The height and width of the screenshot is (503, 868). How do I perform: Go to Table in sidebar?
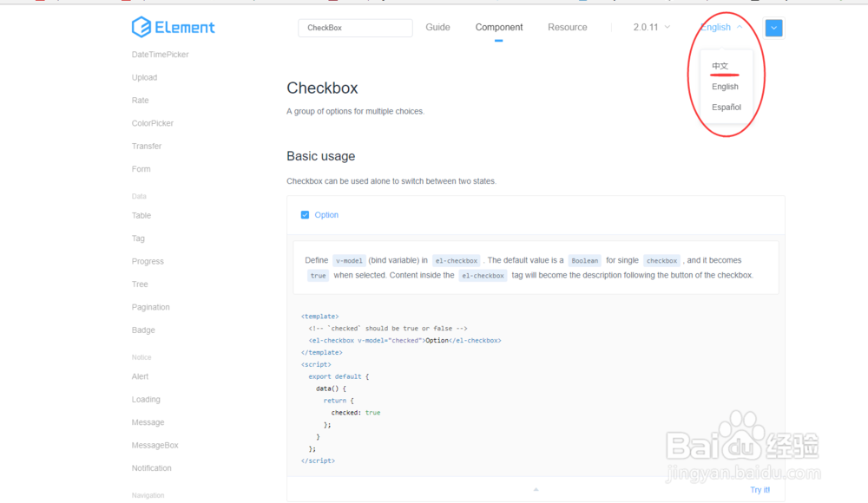click(141, 215)
